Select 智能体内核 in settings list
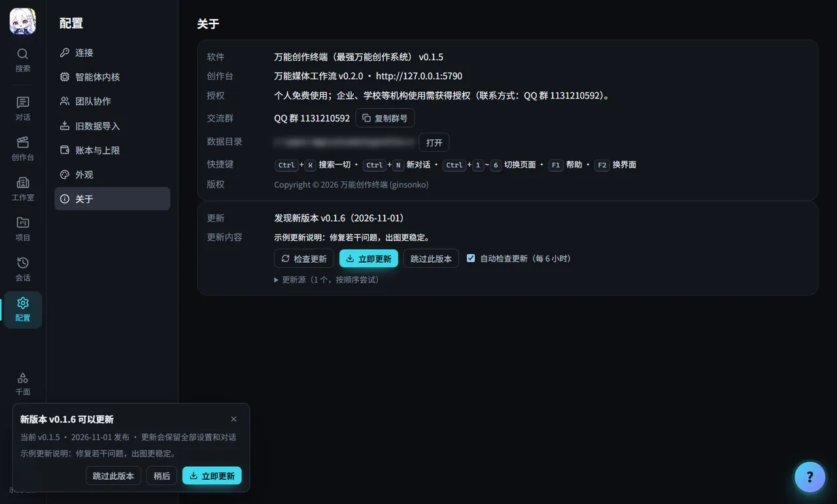837x504 pixels. pyautogui.click(x=112, y=76)
